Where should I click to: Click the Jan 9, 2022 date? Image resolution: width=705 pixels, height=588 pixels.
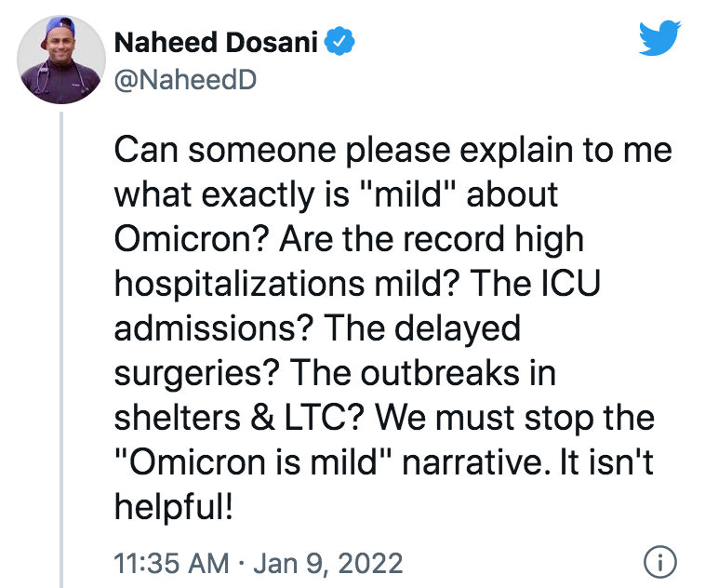pyautogui.click(x=327, y=563)
